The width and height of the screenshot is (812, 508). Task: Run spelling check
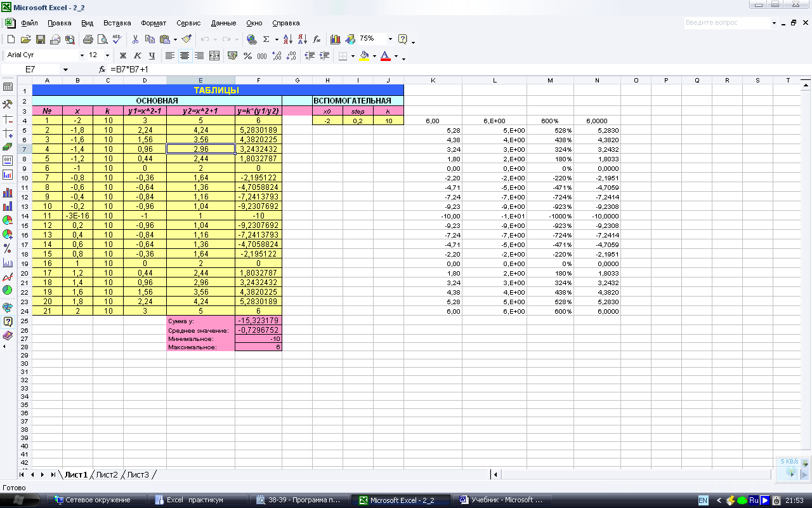coord(117,39)
